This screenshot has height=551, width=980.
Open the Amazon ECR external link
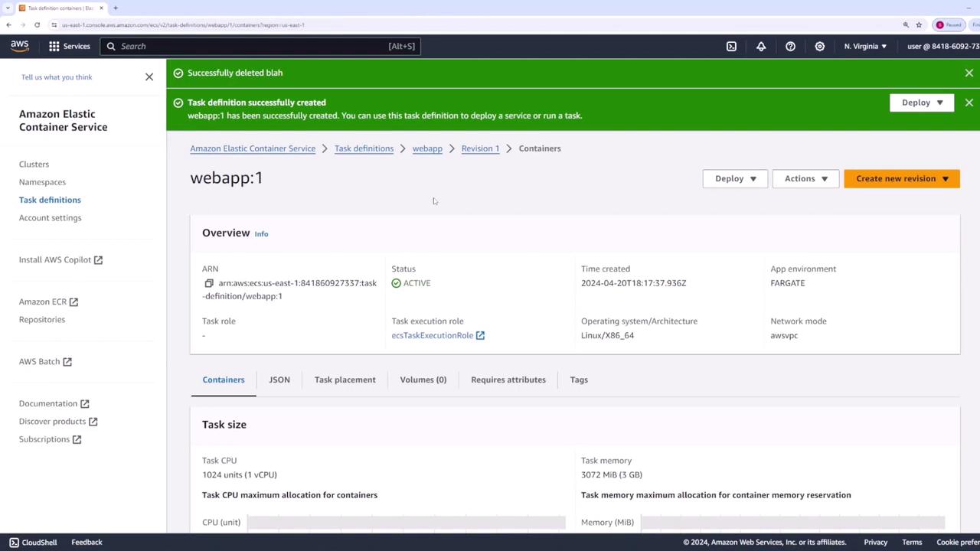(48, 302)
